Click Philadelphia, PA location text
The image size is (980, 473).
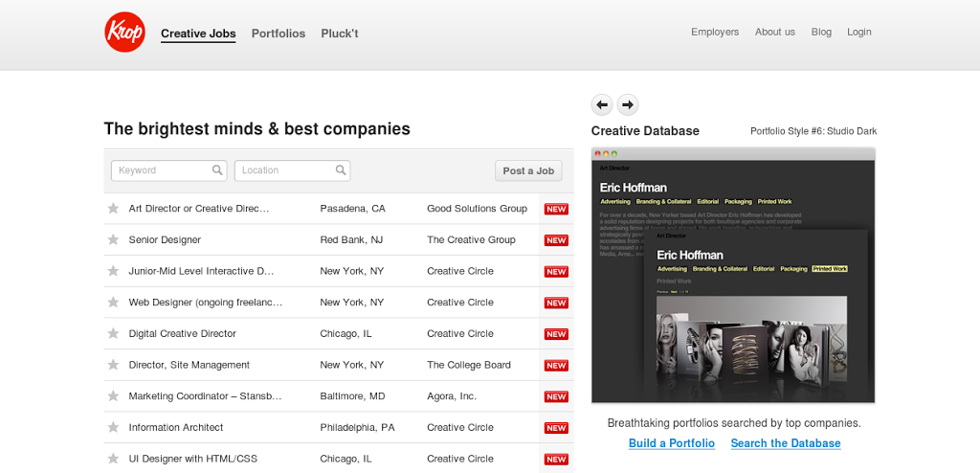point(358,427)
